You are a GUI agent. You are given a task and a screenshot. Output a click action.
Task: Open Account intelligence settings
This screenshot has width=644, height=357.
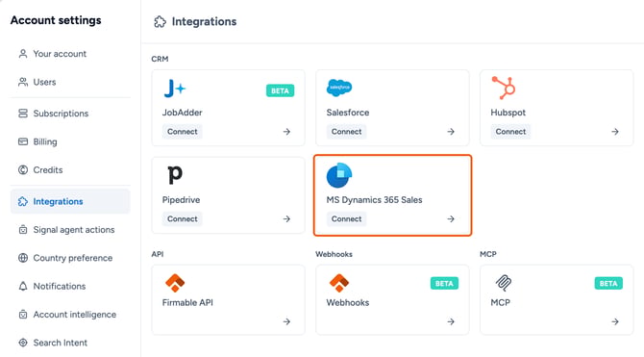[x=70, y=315]
